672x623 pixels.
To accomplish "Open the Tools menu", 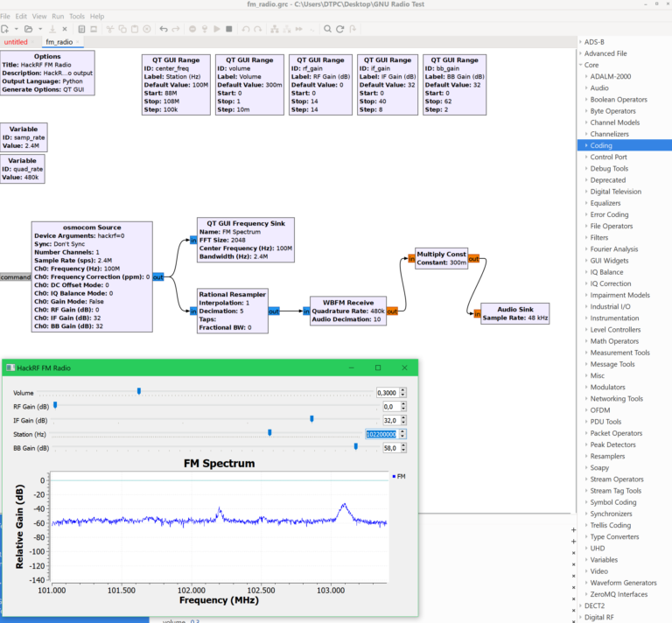I will pyautogui.click(x=77, y=17).
